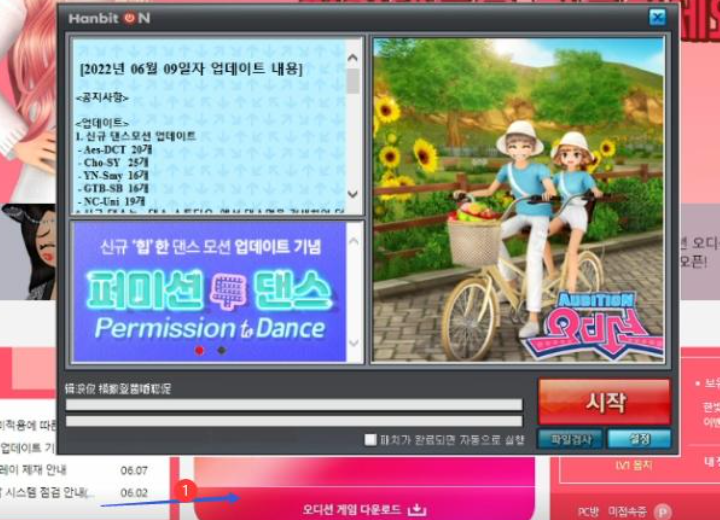Open the Permission to Dance banner
The image size is (720, 520).
click(x=209, y=292)
